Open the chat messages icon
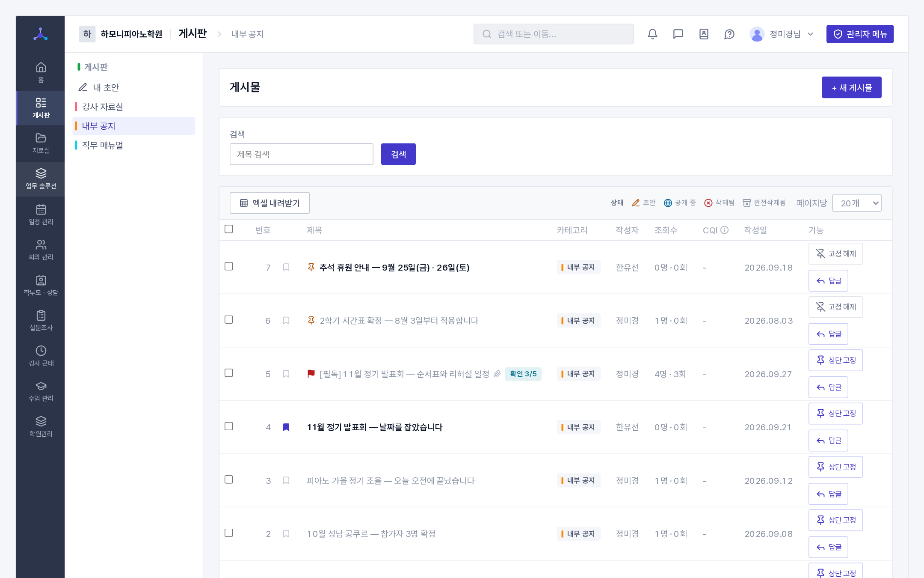 coord(678,34)
